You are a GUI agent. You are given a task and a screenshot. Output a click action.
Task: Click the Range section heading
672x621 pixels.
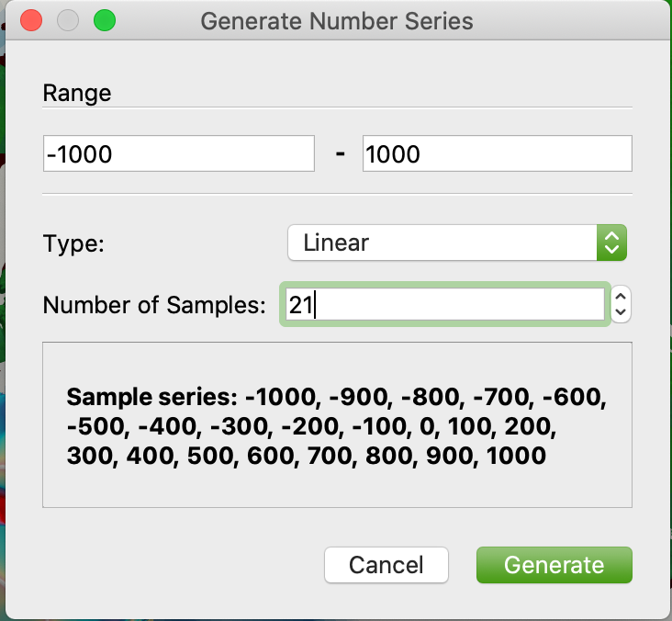77,93
